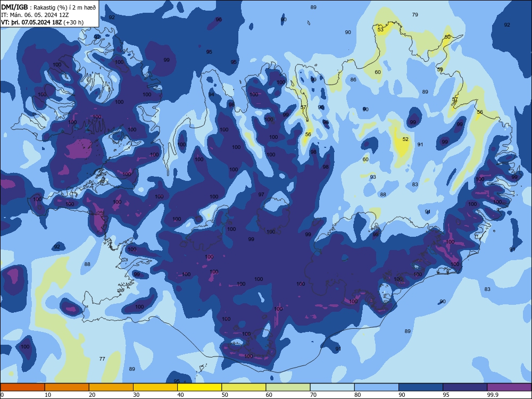The width and height of the screenshot is (532, 399).
Task: Click the value 94 in the northwest fjord
Action: coord(211,94)
